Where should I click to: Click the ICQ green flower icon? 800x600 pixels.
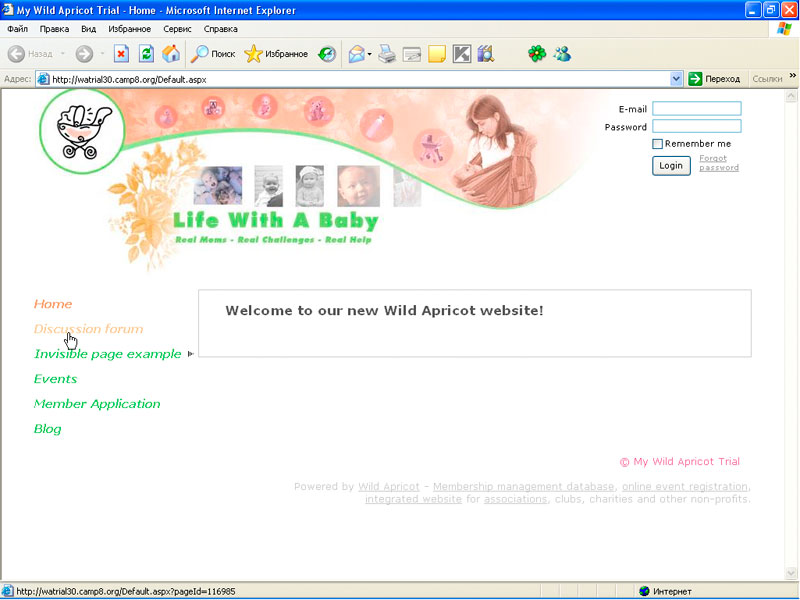pyautogui.click(x=538, y=54)
